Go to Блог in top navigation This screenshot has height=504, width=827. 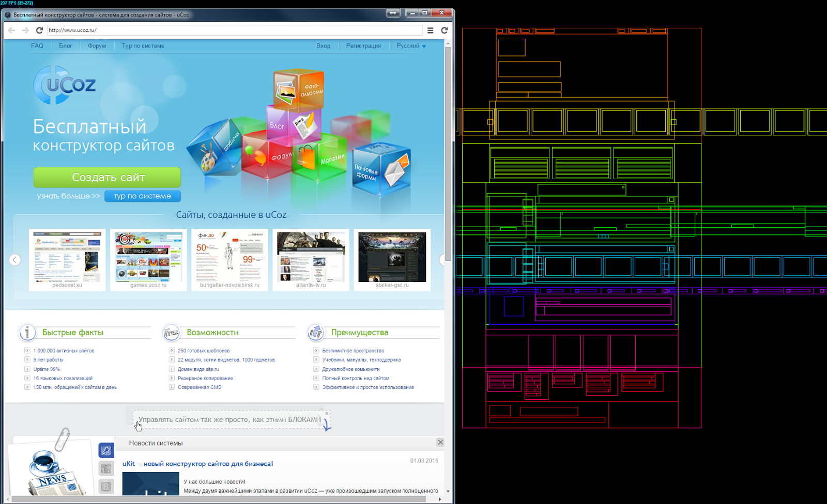click(x=66, y=46)
